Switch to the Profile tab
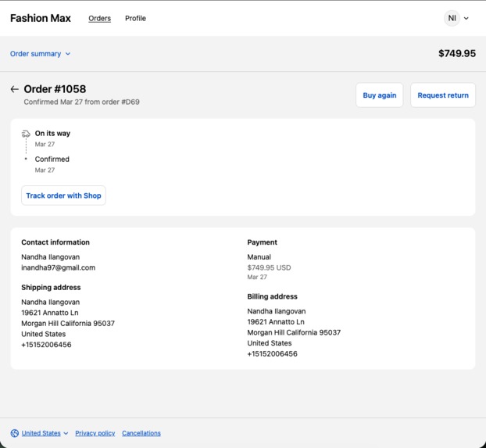 pos(135,18)
